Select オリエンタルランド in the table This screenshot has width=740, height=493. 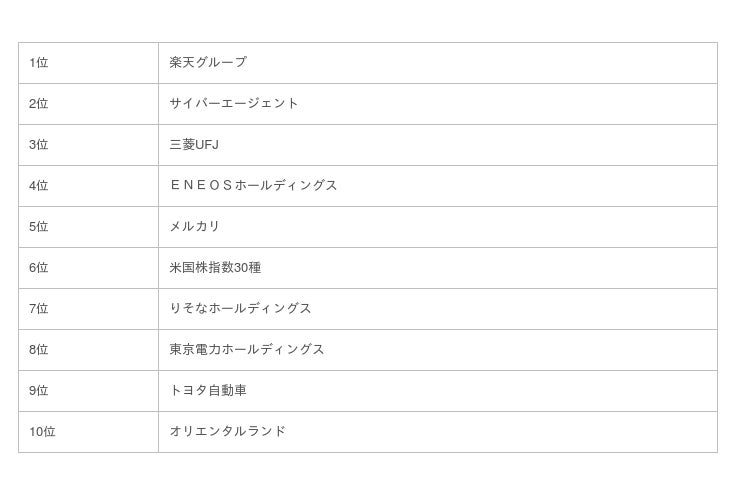(x=228, y=431)
